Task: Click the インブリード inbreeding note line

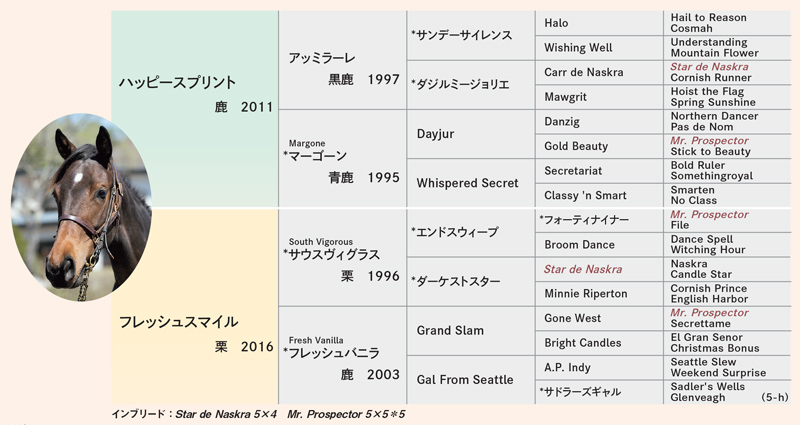Action: click(x=258, y=414)
